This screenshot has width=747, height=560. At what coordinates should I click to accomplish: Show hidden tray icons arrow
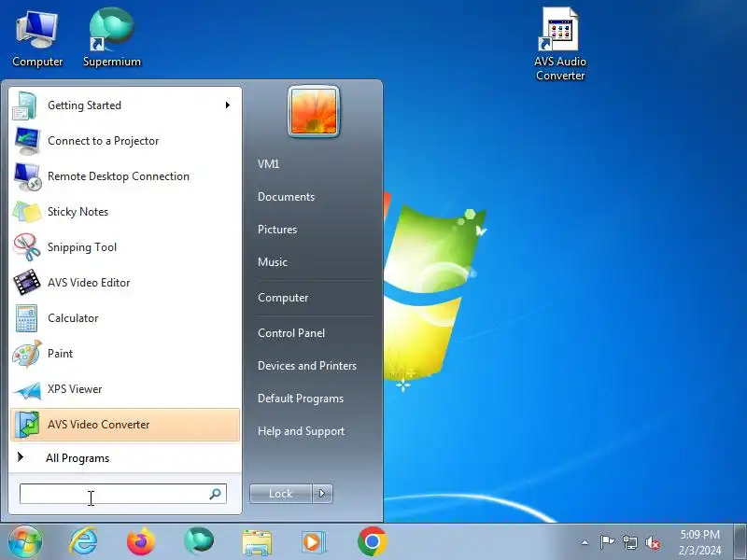[585, 542]
